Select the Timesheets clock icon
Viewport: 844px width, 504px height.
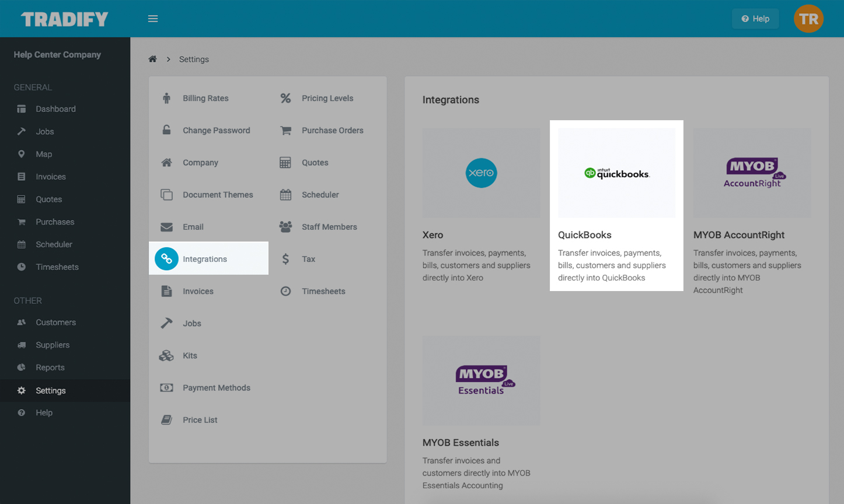point(21,267)
